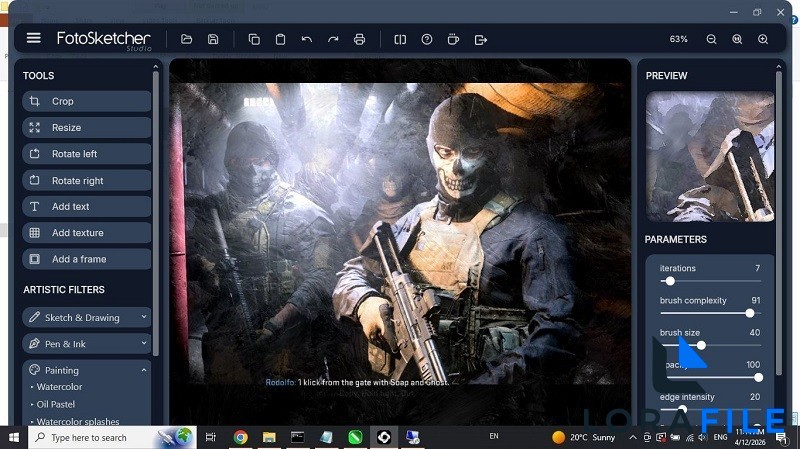
Task: Open File Explorer from the taskbar
Action: click(269, 437)
